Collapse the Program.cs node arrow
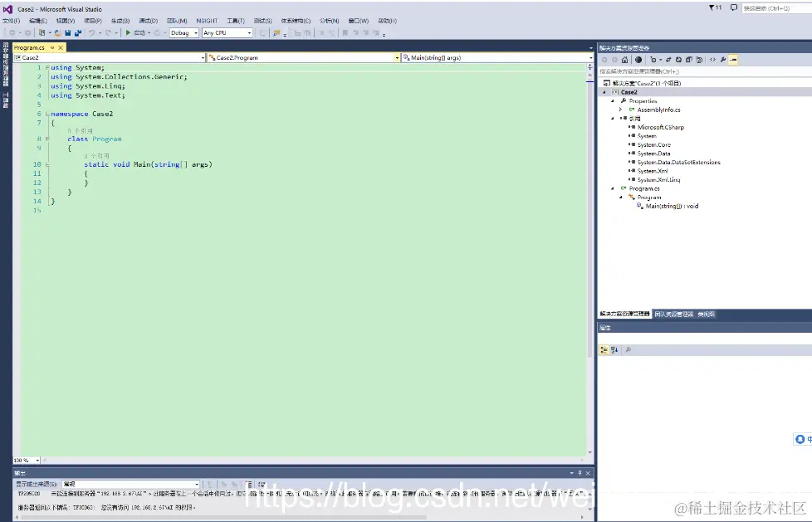 tap(613, 188)
